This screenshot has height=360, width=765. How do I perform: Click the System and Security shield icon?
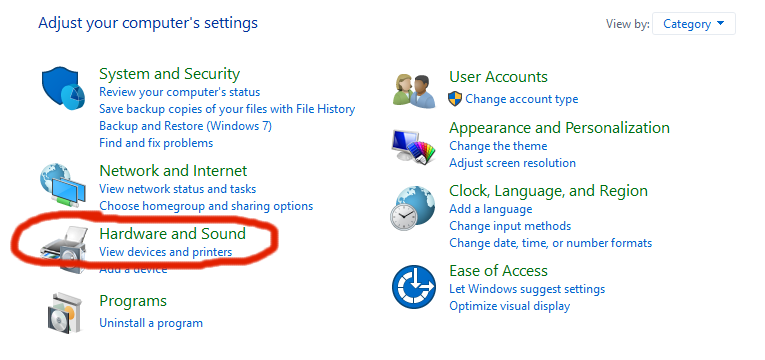click(x=63, y=89)
